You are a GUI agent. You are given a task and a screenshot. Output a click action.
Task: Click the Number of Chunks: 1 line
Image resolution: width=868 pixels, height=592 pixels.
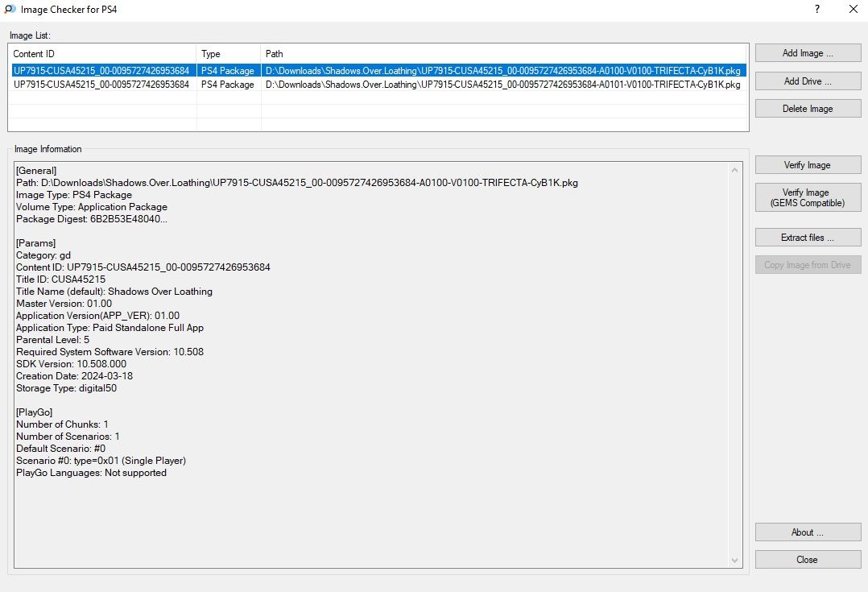point(63,424)
